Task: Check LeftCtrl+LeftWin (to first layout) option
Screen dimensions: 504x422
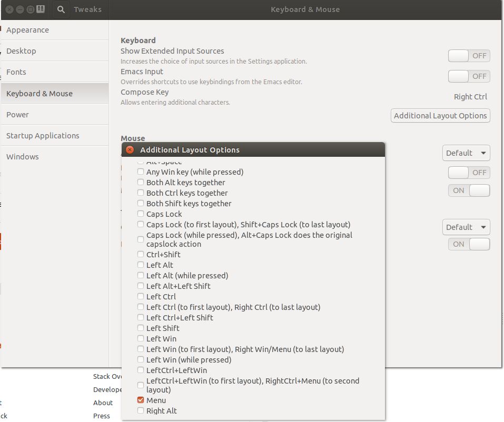Action: click(141, 385)
